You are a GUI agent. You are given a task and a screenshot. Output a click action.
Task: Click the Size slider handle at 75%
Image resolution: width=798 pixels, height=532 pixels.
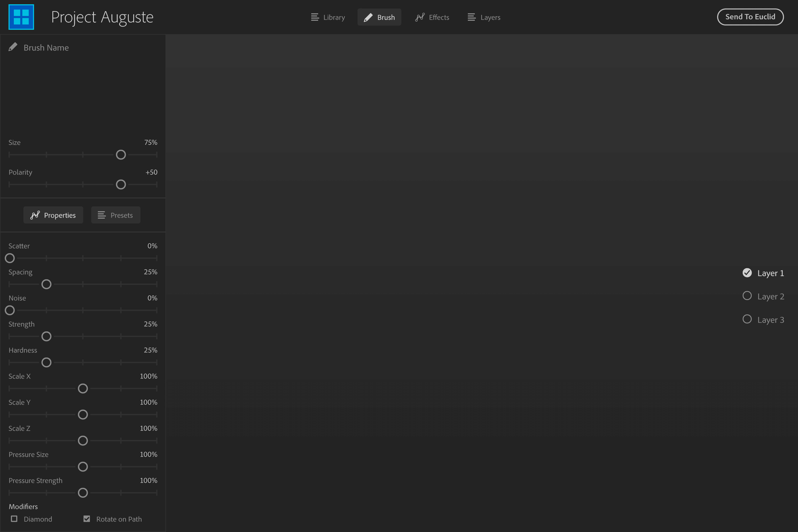120,154
